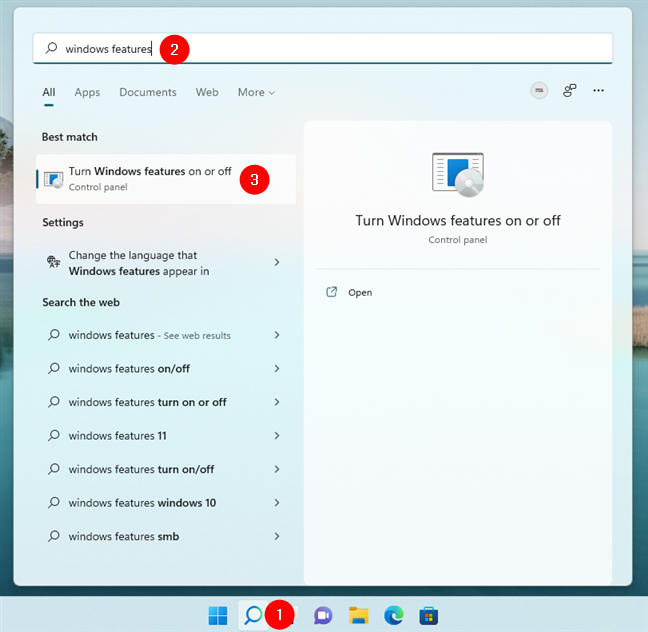The image size is (648, 632).
Task: Click search icon beside 'windows features smb'
Action: [54, 536]
